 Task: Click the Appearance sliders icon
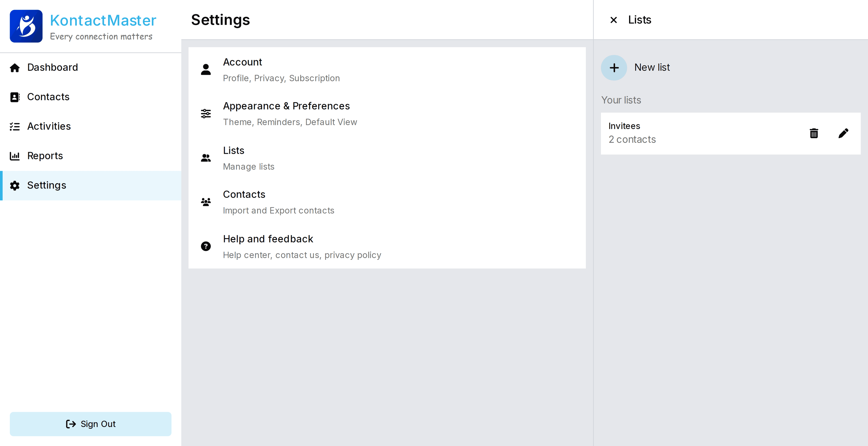pyautogui.click(x=205, y=114)
